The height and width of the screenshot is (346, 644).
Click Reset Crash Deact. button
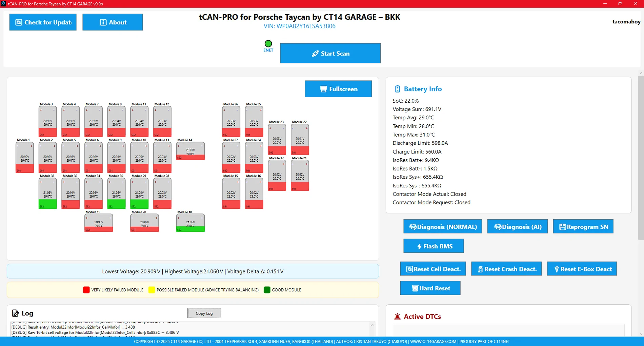pyautogui.click(x=506, y=269)
